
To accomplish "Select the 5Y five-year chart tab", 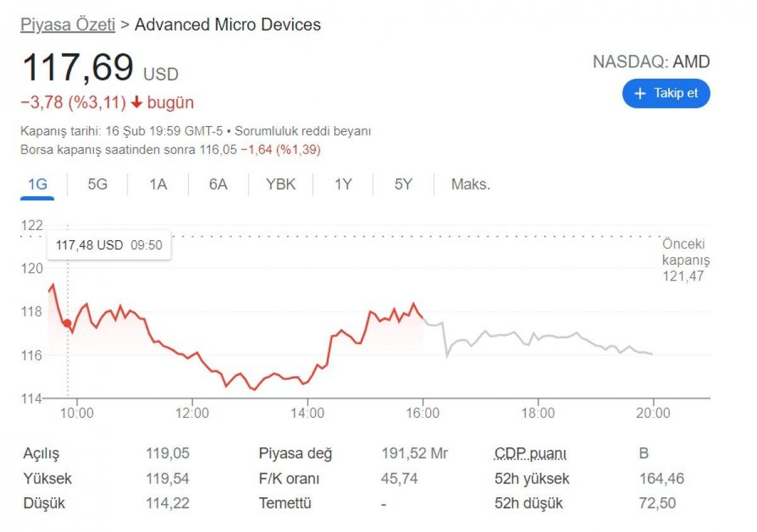I will [402, 184].
